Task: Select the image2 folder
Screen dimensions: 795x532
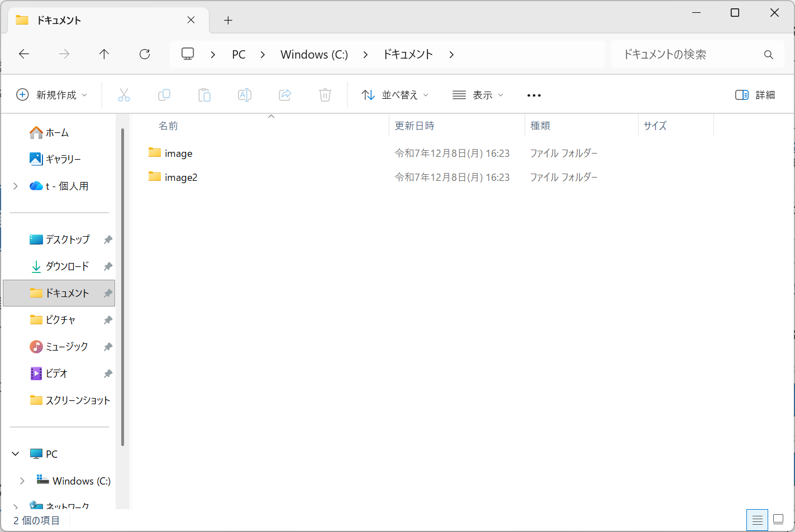Action: [x=180, y=178]
